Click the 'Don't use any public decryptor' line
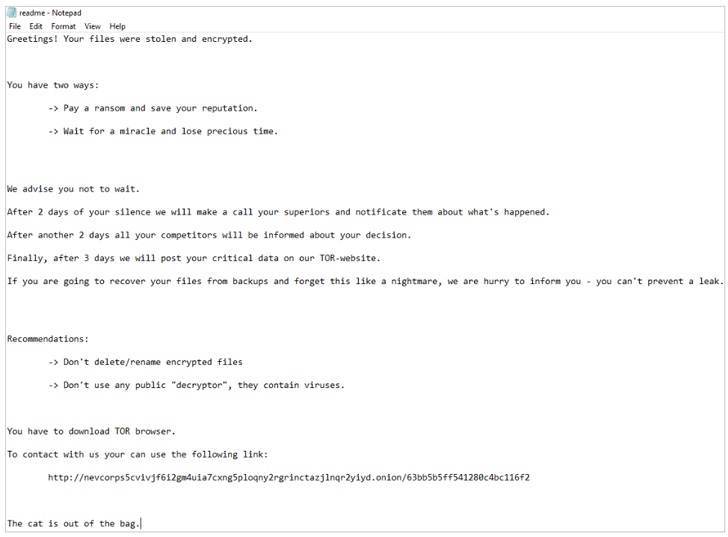 click(x=196, y=385)
